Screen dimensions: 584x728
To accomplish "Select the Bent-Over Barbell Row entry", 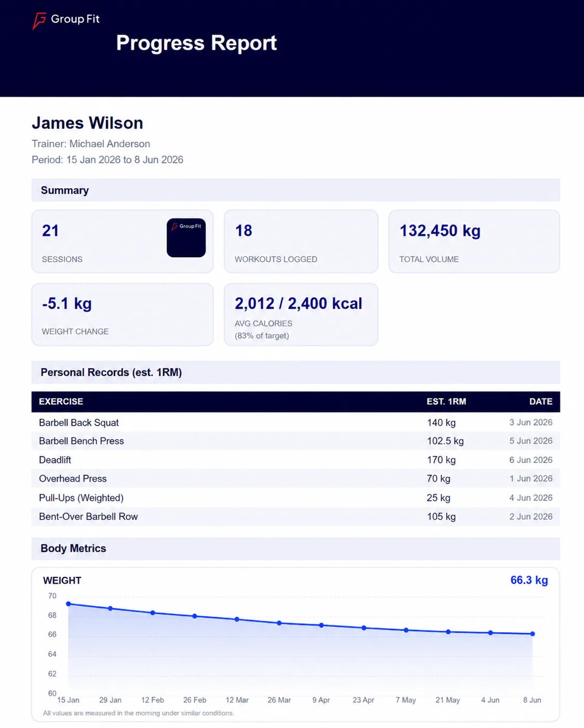I will [295, 517].
